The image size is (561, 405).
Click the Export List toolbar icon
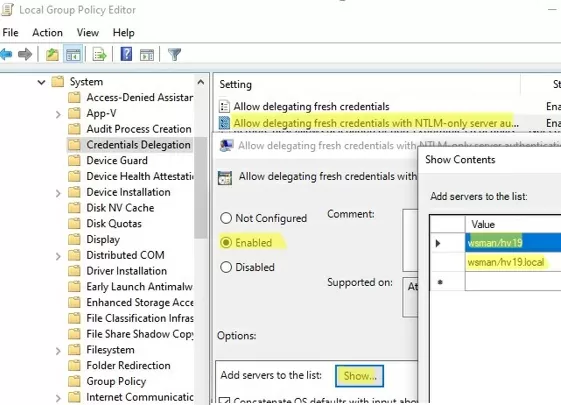[x=99, y=55]
